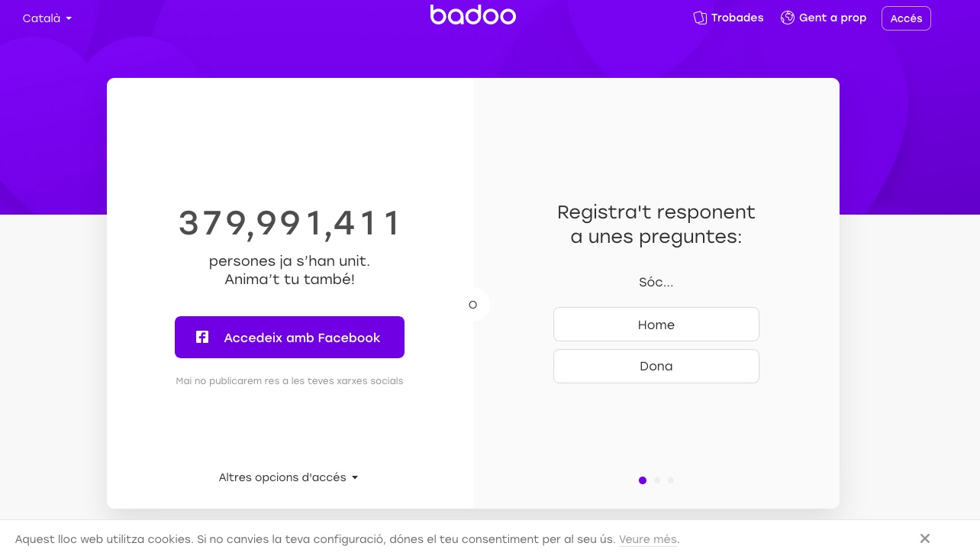Sign in with Accedeix amb Facebook

(289, 337)
